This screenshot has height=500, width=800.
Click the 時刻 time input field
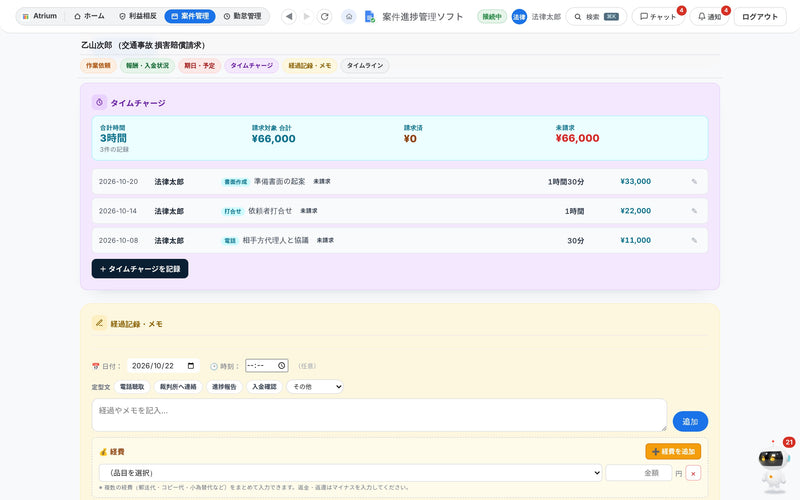pyautogui.click(x=267, y=366)
